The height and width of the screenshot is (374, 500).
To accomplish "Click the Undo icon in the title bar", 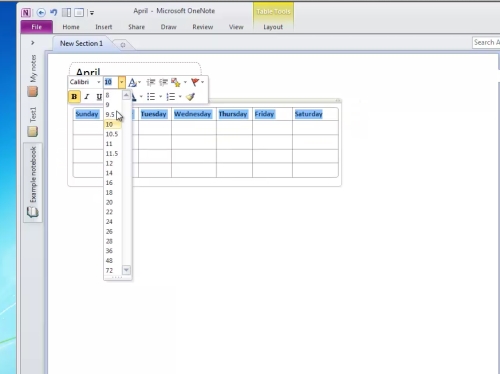I will tap(53, 12).
